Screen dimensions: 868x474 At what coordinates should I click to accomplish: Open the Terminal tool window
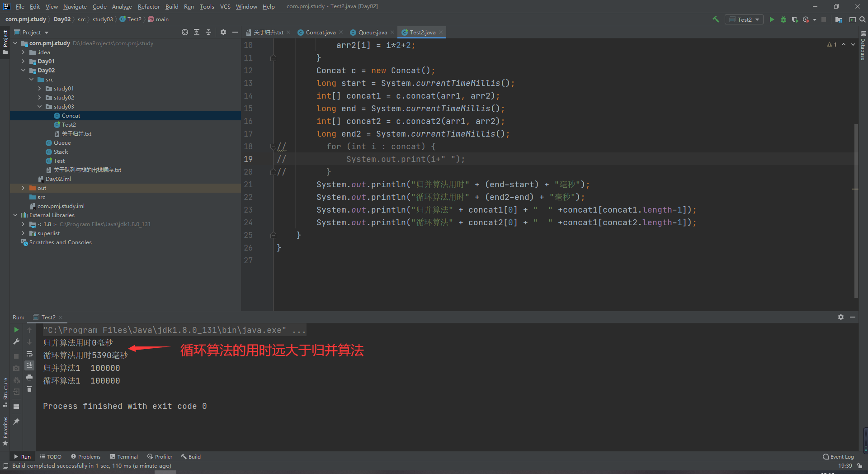124,456
